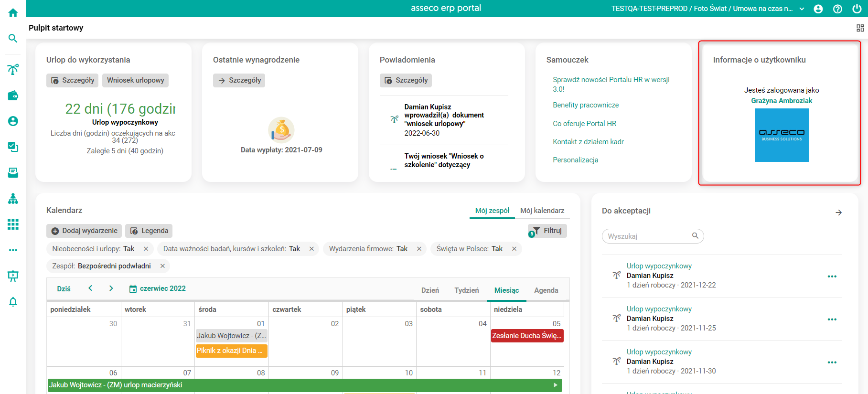
Task: Remove the Zespół Bezpośredni podwładni filter chip
Action: coord(162,266)
